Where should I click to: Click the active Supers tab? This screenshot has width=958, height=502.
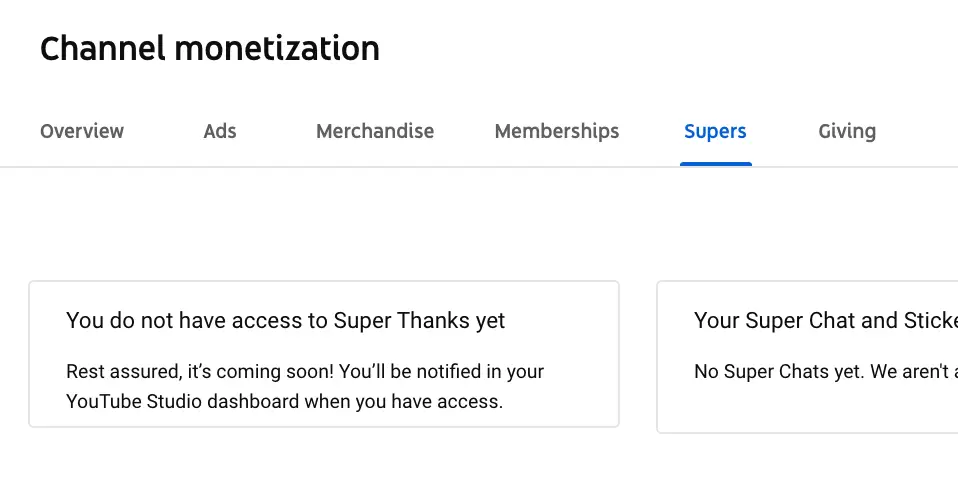click(x=715, y=131)
